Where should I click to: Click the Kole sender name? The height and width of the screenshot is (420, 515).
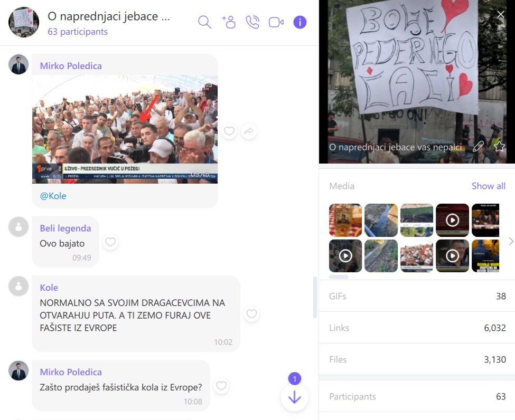coord(49,288)
